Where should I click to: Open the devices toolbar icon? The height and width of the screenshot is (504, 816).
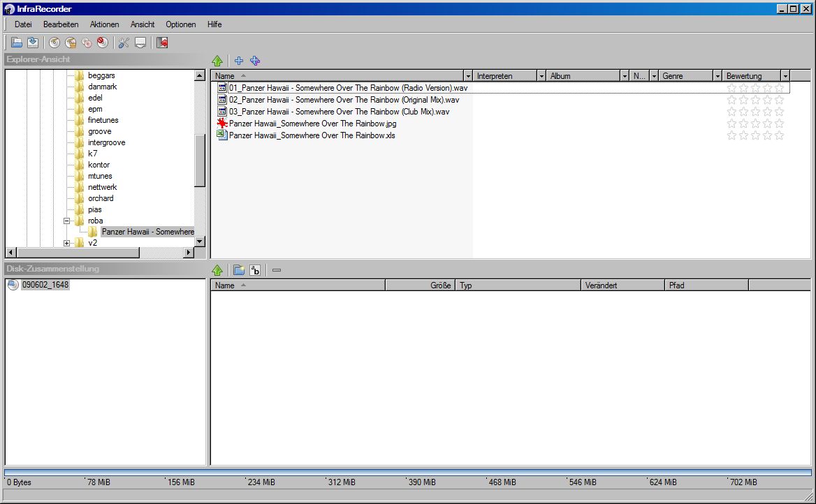coord(140,43)
